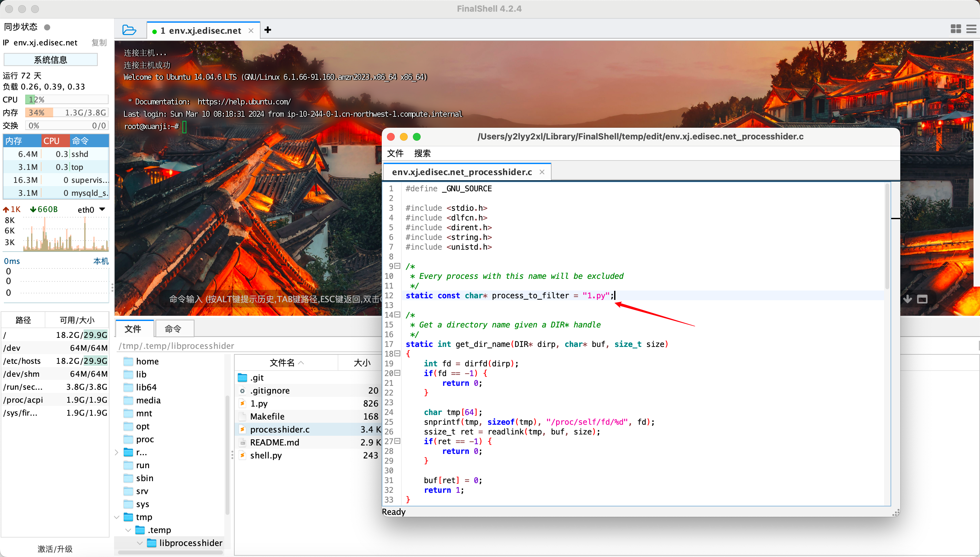Click the sync status indicator dot
Screen dimensions: 980x557
[47, 27]
